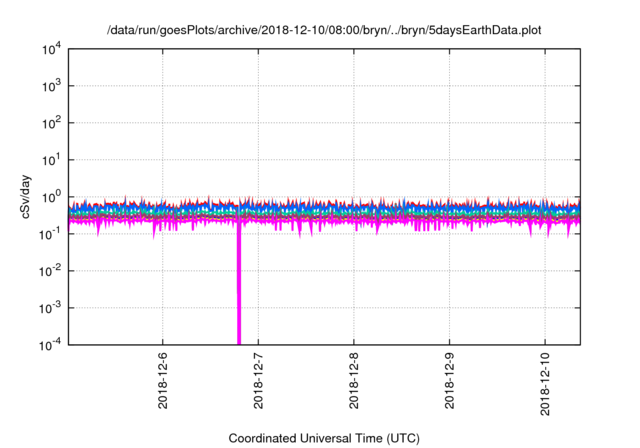Image resolution: width=640 pixels, height=448 pixels.
Task: Click the 2018-12-9 date label
Action: click(449, 381)
